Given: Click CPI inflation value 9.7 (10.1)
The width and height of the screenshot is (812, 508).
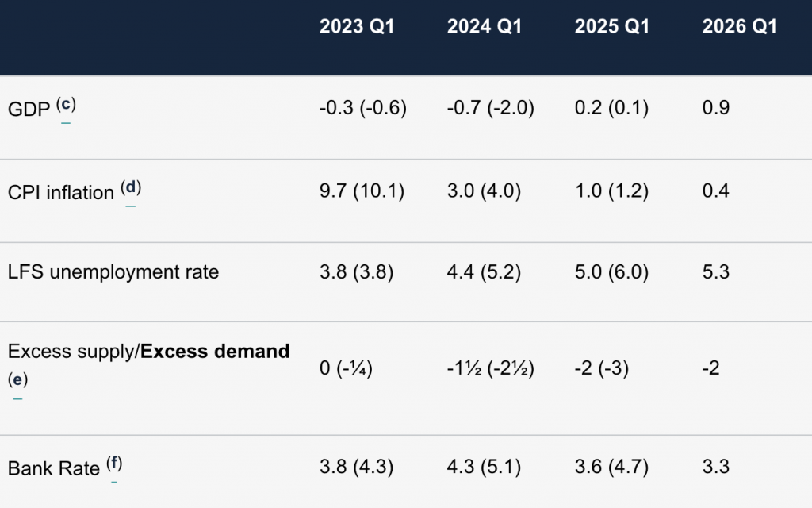Looking at the screenshot, I should 362,190.
